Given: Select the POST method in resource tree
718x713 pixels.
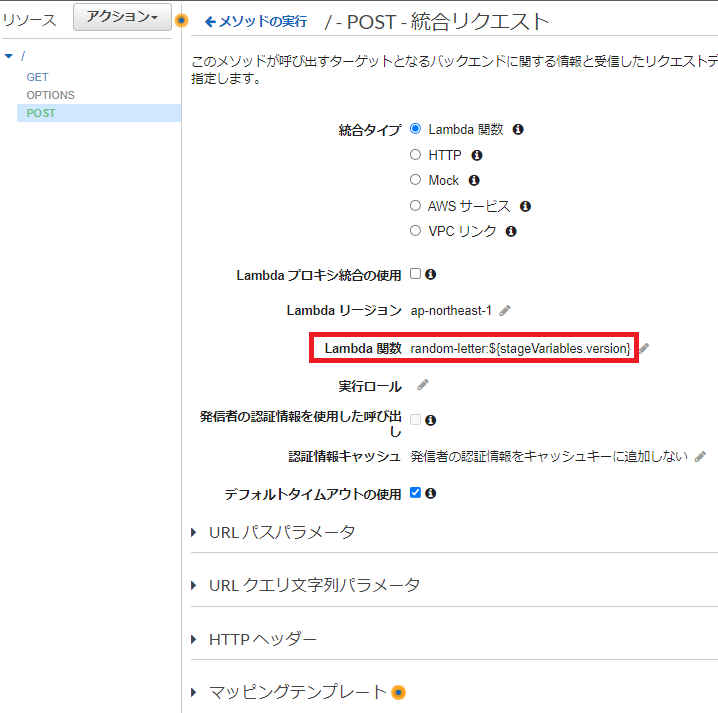Looking at the screenshot, I should pyautogui.click(x=41, y=113).
